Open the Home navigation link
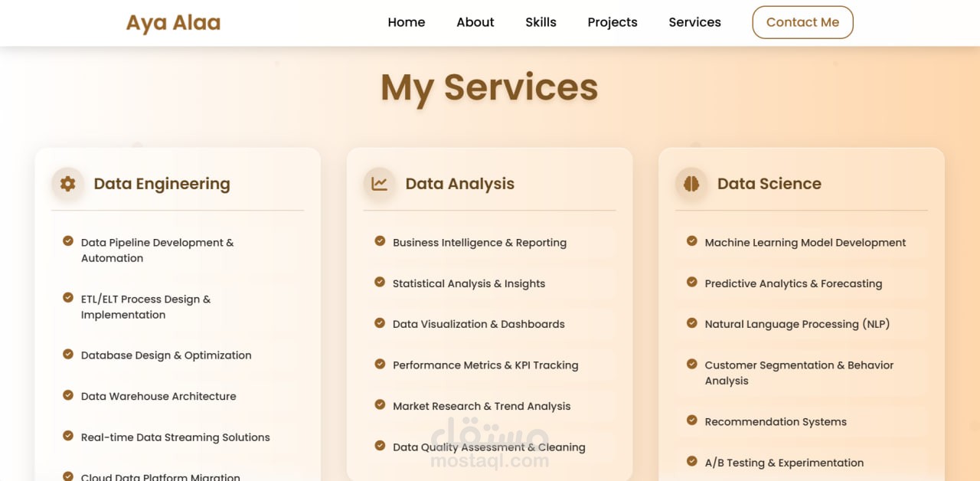Image resolution: width=980 pixels, height=481 pixels. pos(407,22)
